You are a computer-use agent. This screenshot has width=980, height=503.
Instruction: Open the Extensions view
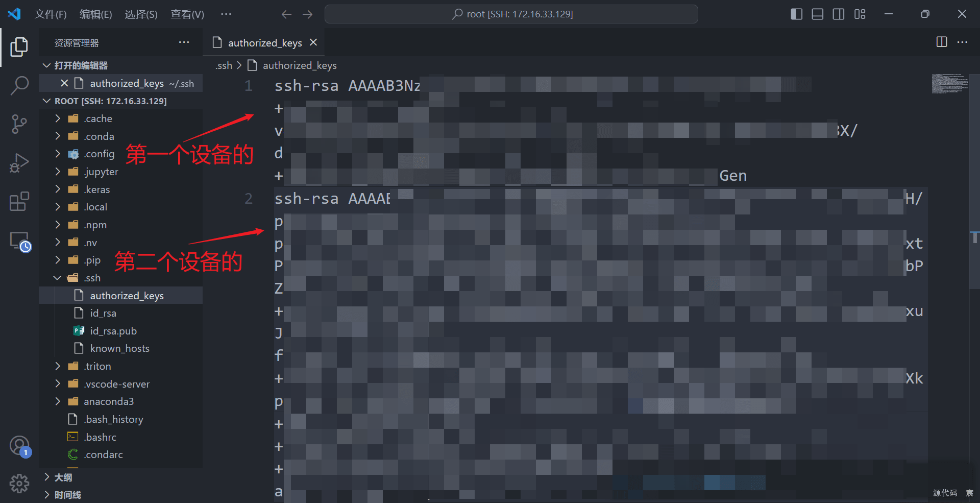[x=19, y=202]
